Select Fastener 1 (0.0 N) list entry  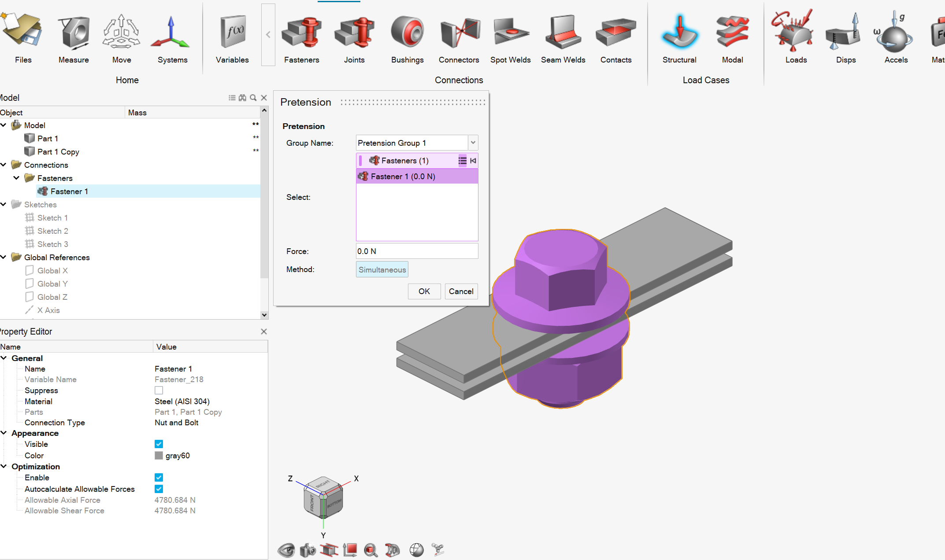(417, 177)
